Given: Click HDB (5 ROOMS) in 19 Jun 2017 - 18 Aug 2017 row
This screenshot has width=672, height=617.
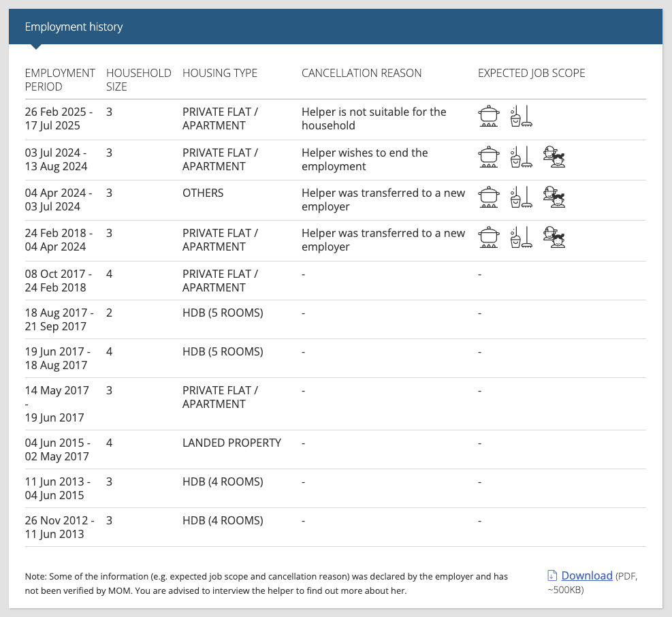Looking at the screenshot, I should (223, 351).
